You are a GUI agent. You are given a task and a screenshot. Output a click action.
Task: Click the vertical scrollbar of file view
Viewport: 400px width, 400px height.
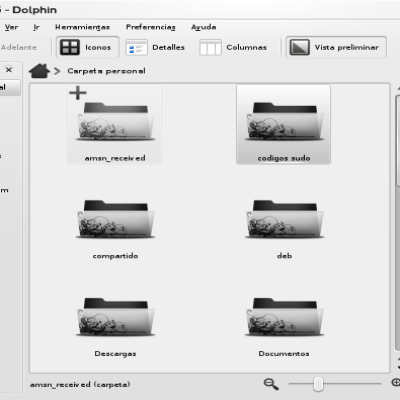[x=397, y=140]
